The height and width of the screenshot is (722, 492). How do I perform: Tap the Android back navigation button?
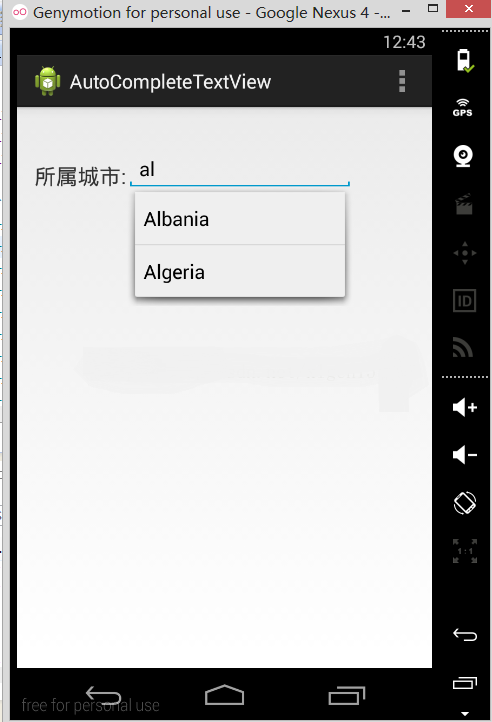pyautogui.click(x=103, y=694)
